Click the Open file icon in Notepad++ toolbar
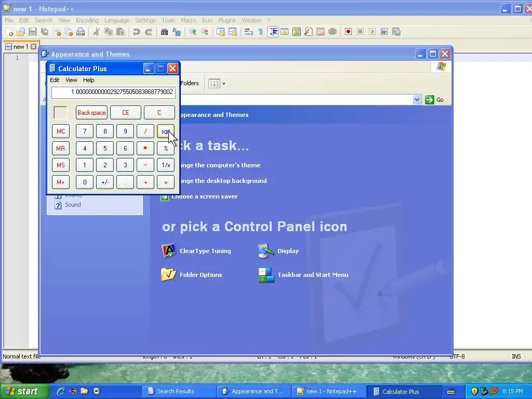532x399 pixels. [x=21, y=32]
